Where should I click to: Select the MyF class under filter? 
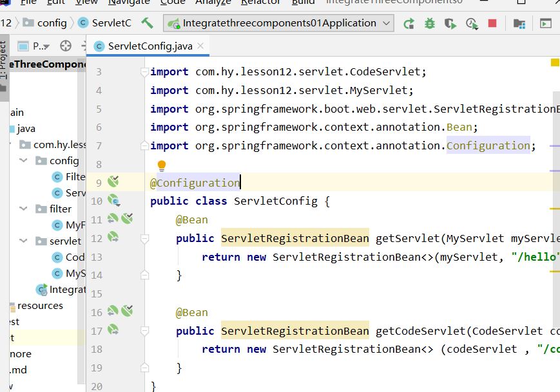point(68,225)
